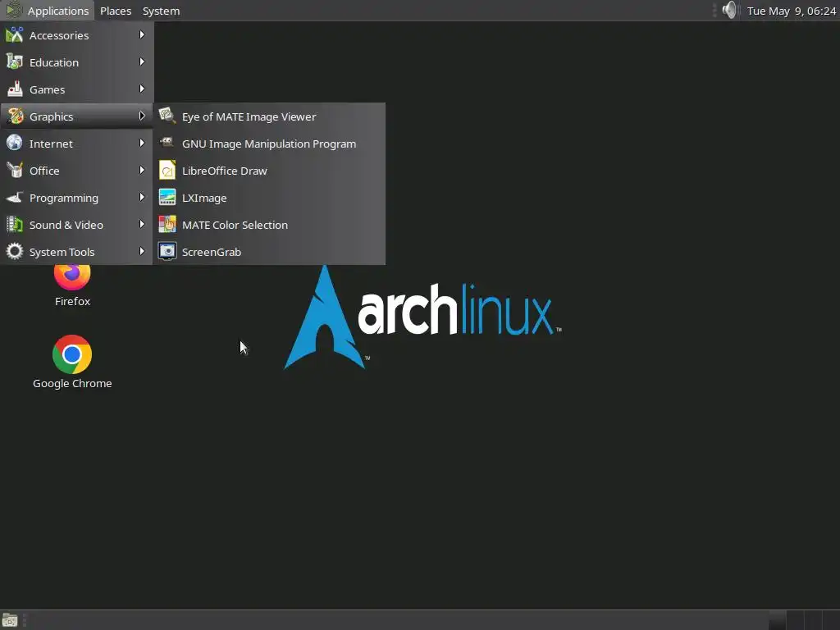840x630 pixels.
Task: Select the ScreenGrab menu entry
Action: [269, 252]
